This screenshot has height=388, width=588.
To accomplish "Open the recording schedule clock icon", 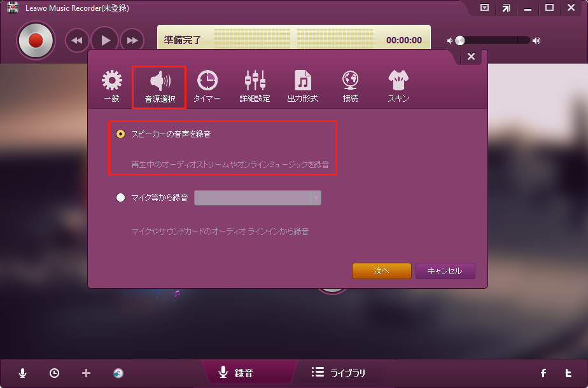I will [54, 374].
